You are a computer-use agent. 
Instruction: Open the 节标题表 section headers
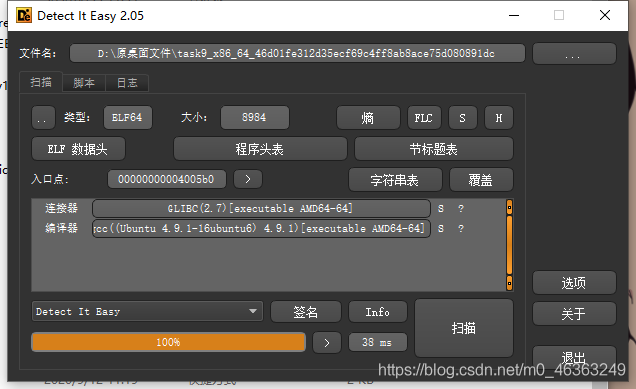tap(434, 149)
